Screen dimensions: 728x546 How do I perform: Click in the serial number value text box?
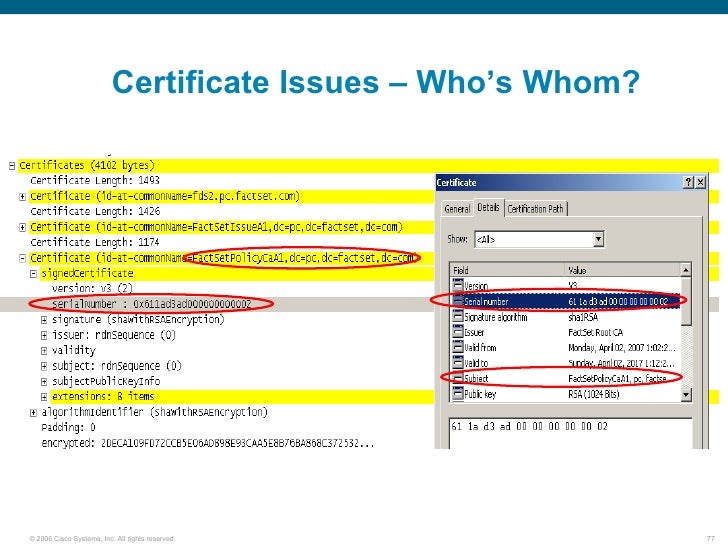(x=571, y=433)
